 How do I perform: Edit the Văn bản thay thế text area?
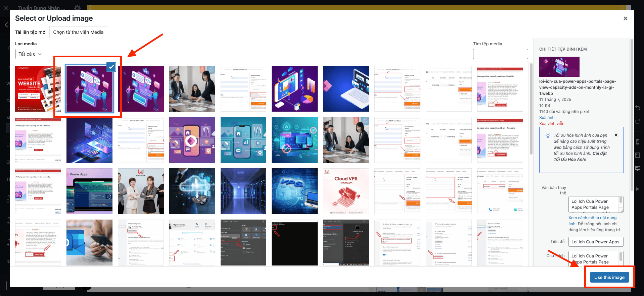pos(596,204)
